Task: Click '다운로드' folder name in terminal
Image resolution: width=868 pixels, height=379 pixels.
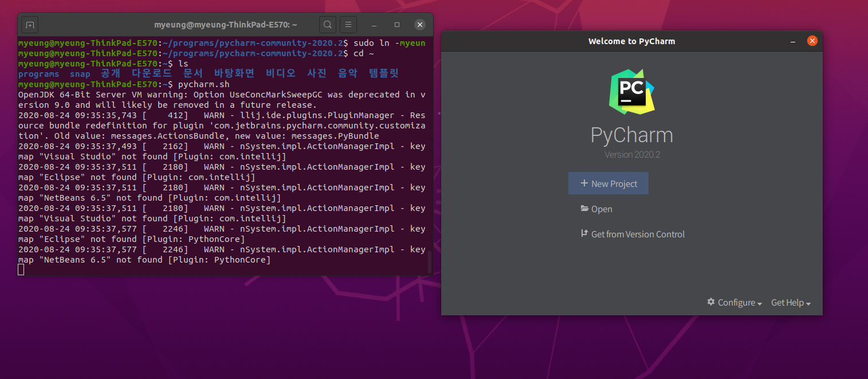Action: point(152,73)
